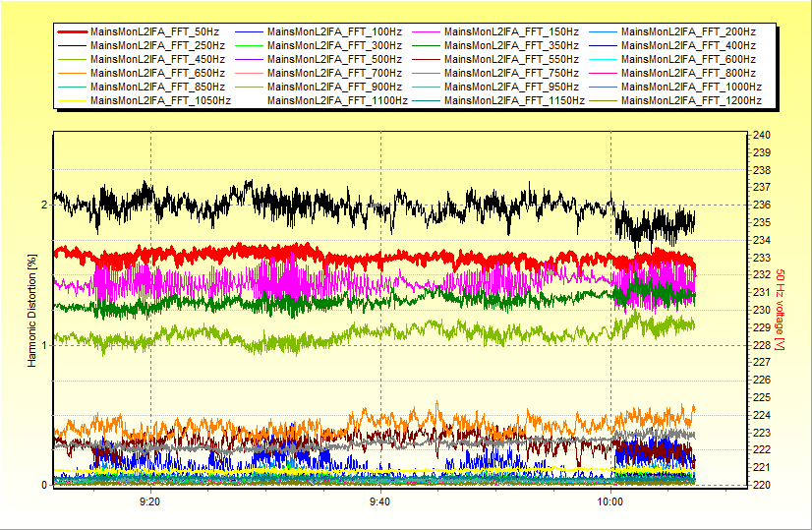812x530 pixels.
Task: Click the 9:20 time axis tick label
Action: tap(150, 501)
